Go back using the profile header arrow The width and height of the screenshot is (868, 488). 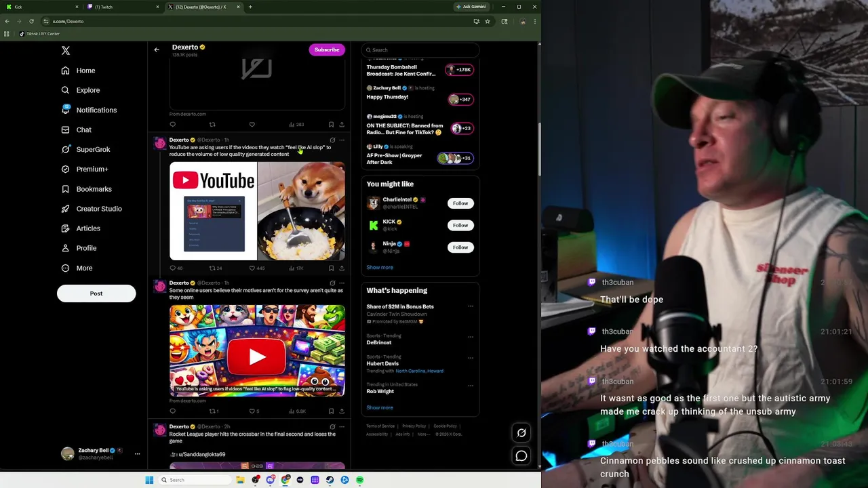pos(157,49)
